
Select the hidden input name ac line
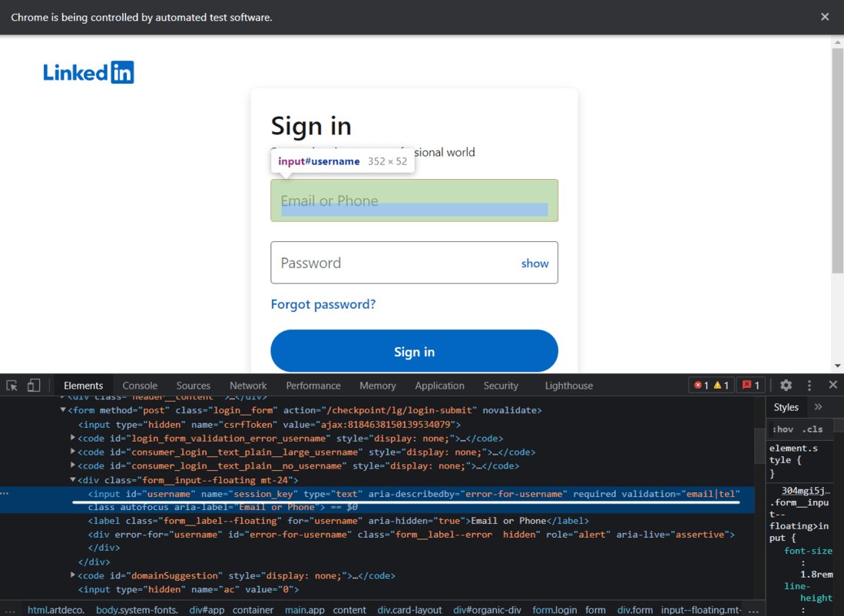tap(188, 589)
